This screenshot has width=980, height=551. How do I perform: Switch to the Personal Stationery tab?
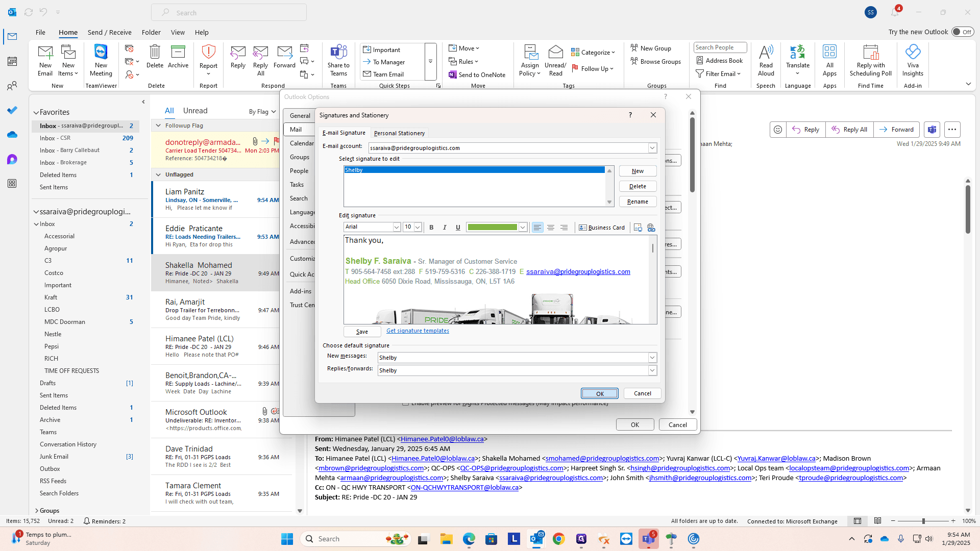pos(399,133)
